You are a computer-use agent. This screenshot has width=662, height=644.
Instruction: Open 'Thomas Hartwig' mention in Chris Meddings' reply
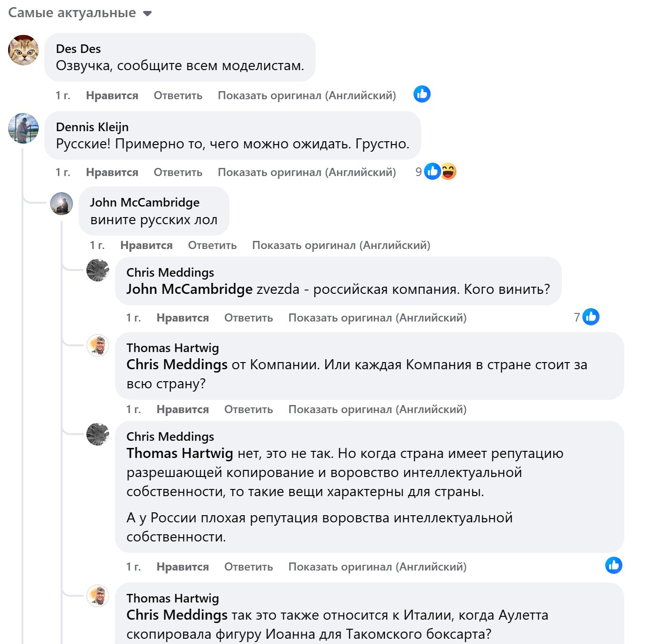point(180,453)
